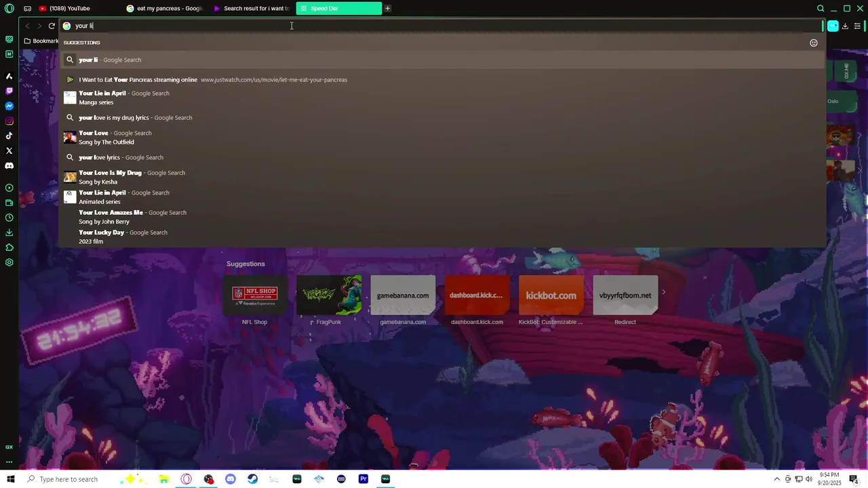Viewport: 868px width, 488px height.
Task: Switch to the 'Search result for i want to' tab
Action: click(252, 8)
